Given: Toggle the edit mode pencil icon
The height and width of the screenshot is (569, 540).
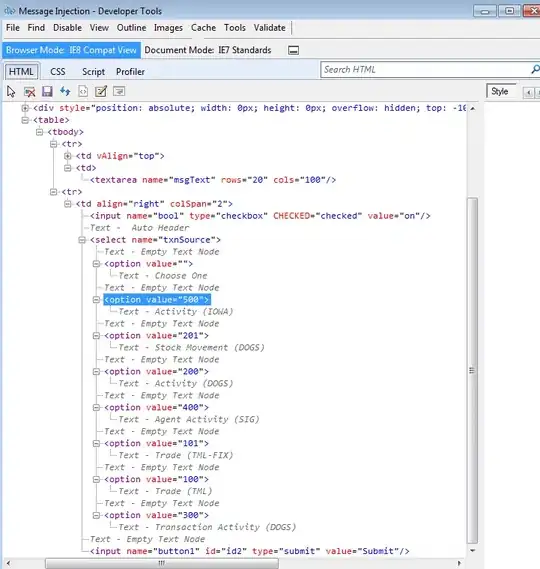Looking at the screenshot, I should click(x=101, y=91).
